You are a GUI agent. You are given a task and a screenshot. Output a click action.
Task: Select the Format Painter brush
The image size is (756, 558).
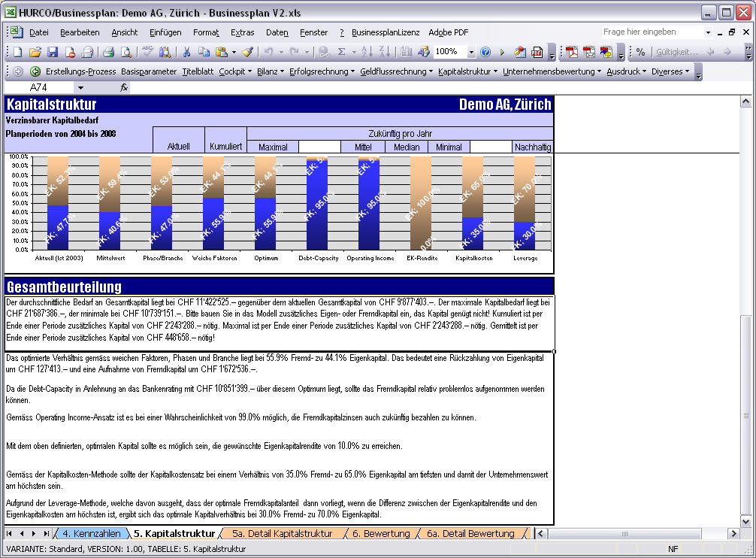(x=248, y=52)
